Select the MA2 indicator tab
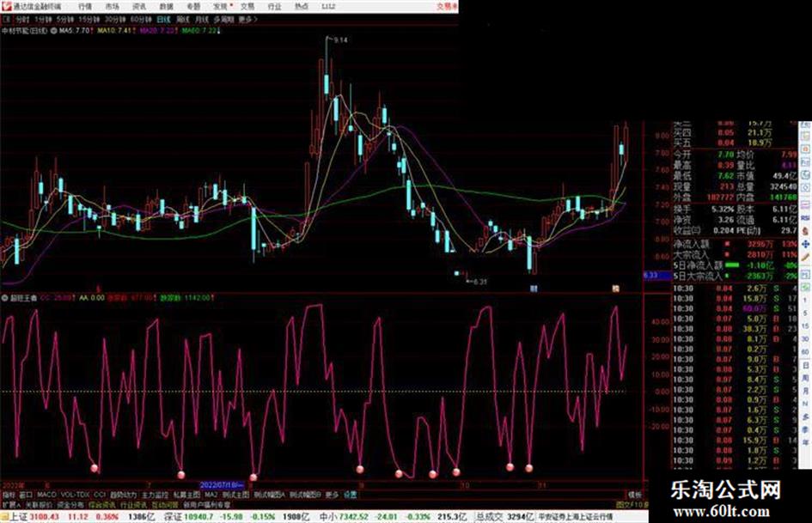 [x=211, y=495]
